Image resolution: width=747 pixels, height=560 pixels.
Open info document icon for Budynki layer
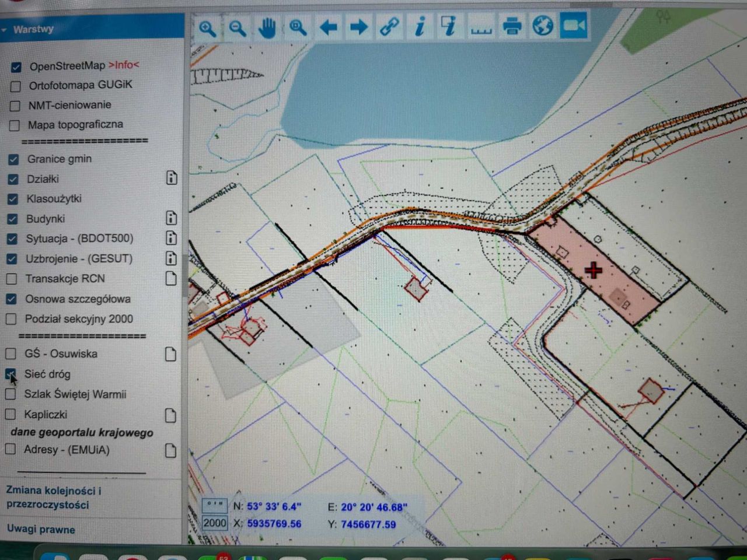[x=172, y=218]
